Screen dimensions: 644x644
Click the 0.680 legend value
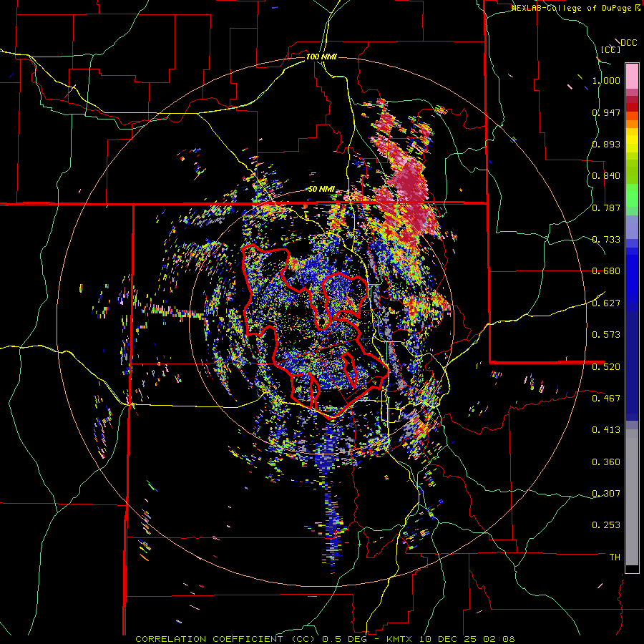click(606, 271)
